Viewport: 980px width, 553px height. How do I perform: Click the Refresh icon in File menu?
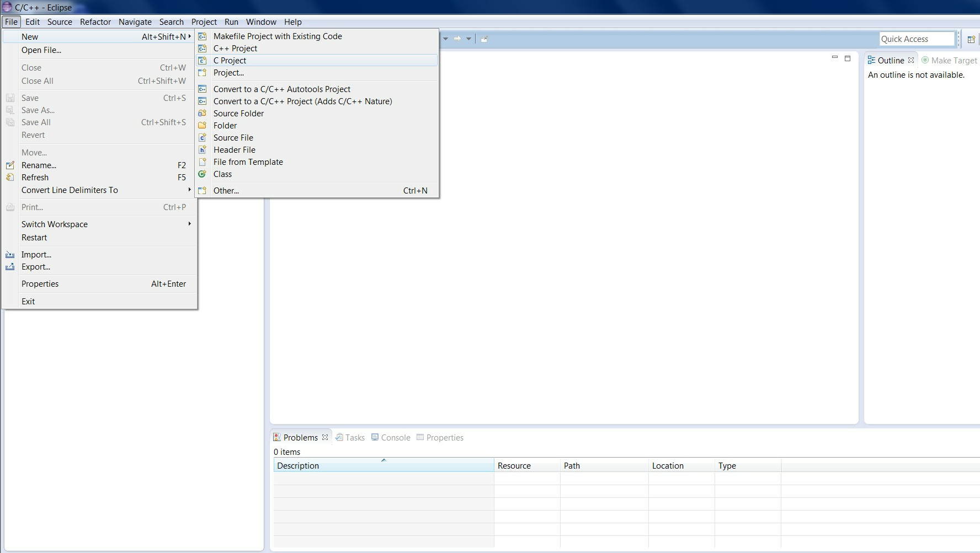point(10,178)
